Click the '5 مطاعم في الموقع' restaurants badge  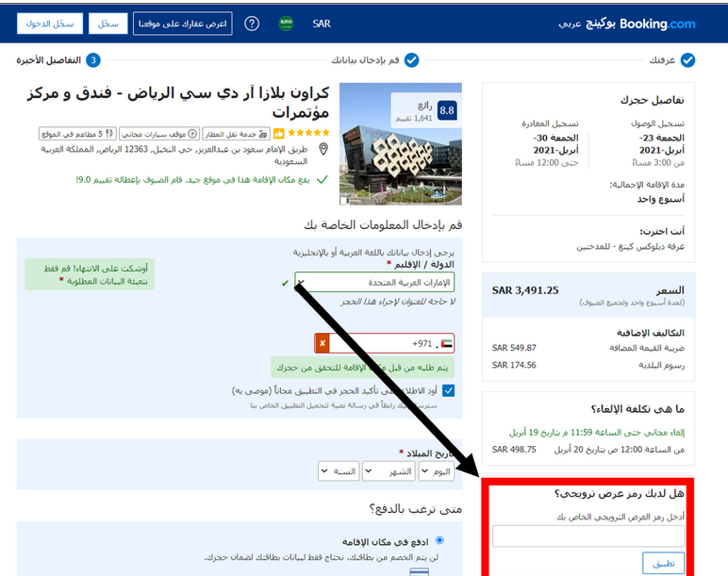[77, 134]
